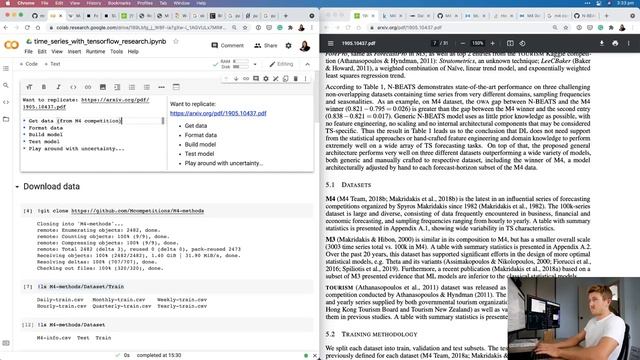Apply bold formatting in text cell

pos(44,87)
